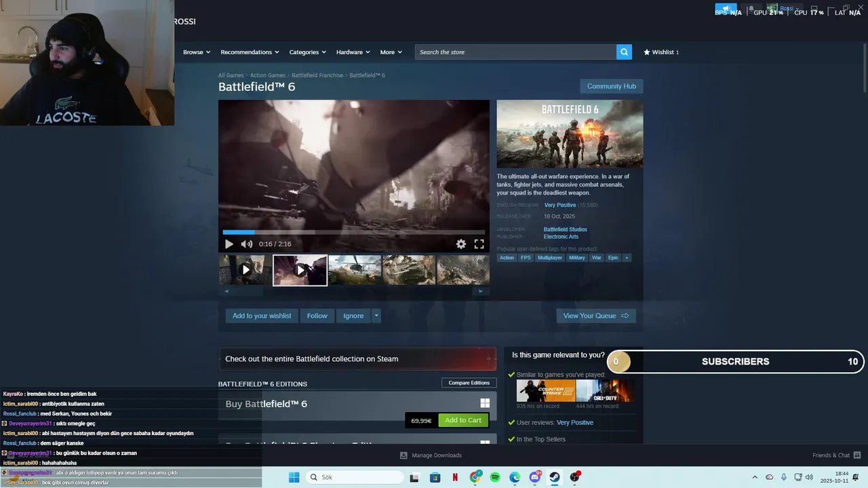Open the Community Hub
868x488 pixels.
click(612, 86)
